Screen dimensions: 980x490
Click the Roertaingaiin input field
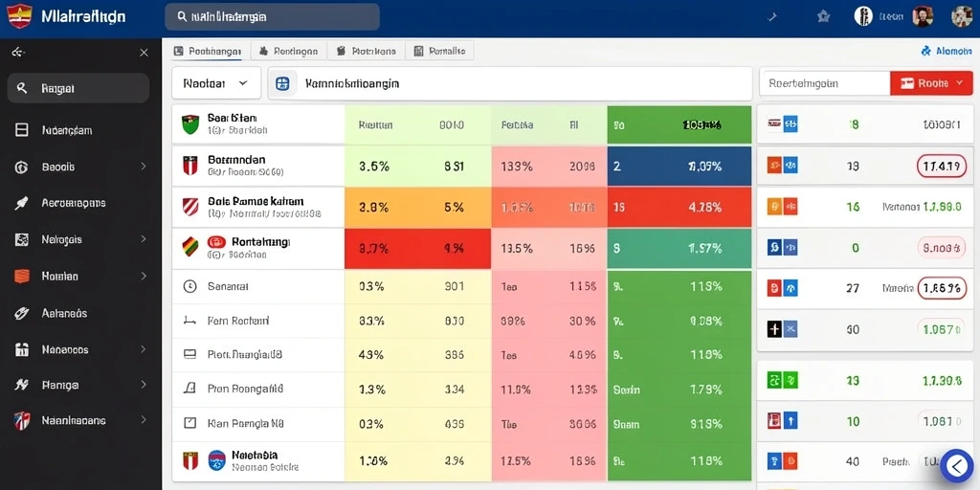pyautogui.click(x=824, y=83)
